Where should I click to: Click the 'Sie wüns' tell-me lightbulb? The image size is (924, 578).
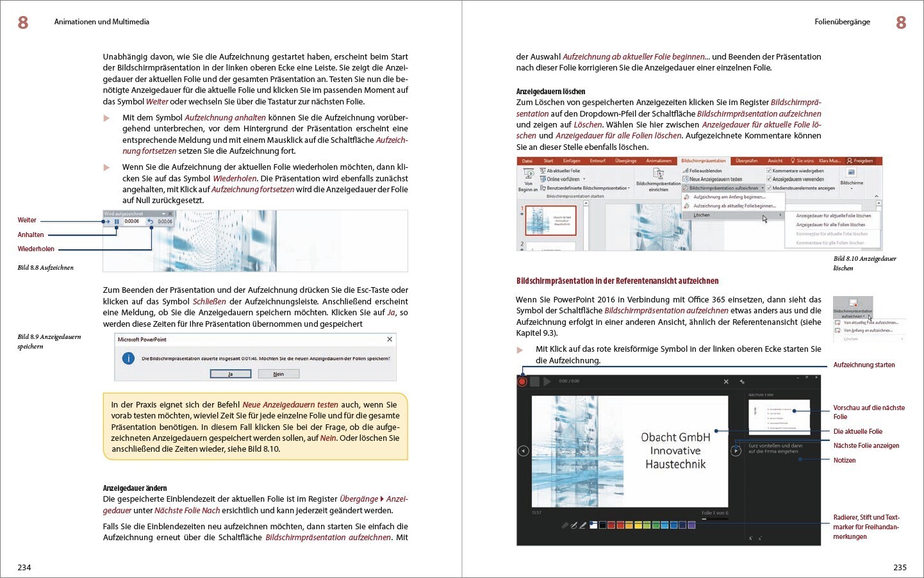pos(802,161)
